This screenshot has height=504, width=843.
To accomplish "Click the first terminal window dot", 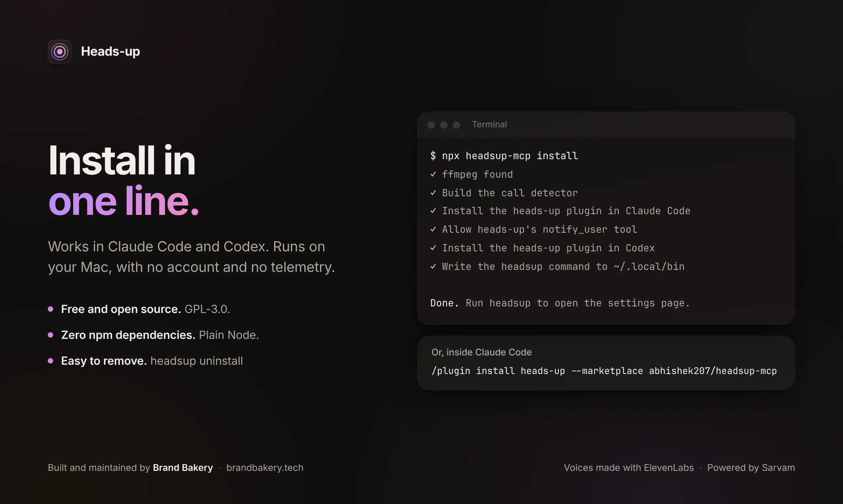I will 431,125.
